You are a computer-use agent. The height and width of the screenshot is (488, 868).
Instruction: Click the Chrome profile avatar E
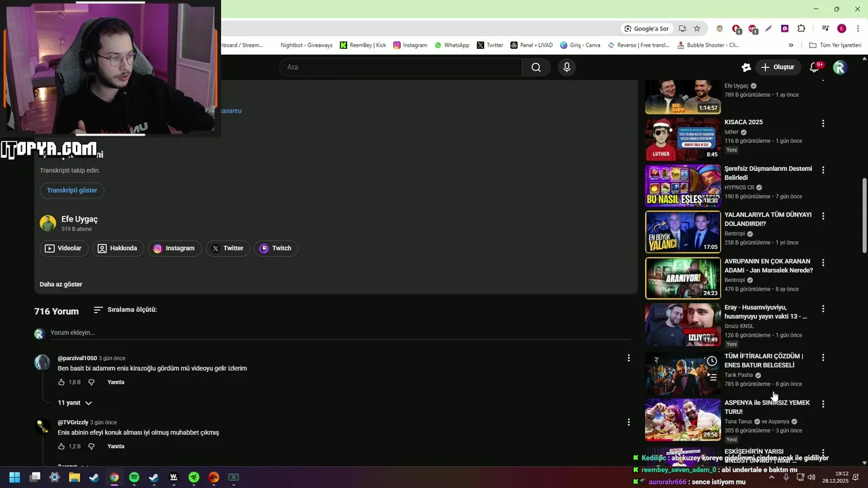click(x=842, y=28)
